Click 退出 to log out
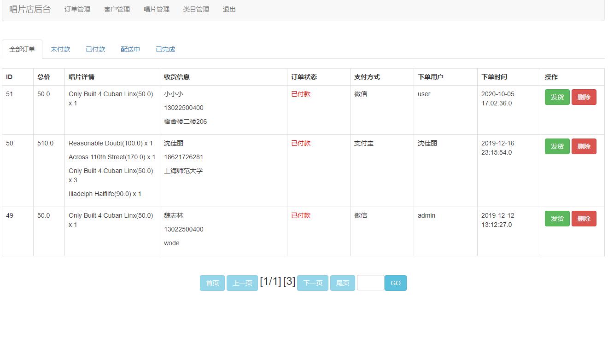This screenshot has width=608, height=364. pyautogui.click(x=229, y=9)
